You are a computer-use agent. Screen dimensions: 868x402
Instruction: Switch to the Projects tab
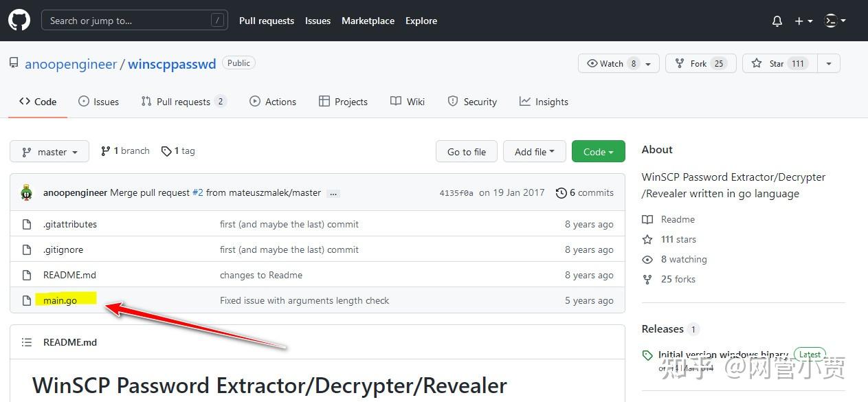(x=343, y=102)
